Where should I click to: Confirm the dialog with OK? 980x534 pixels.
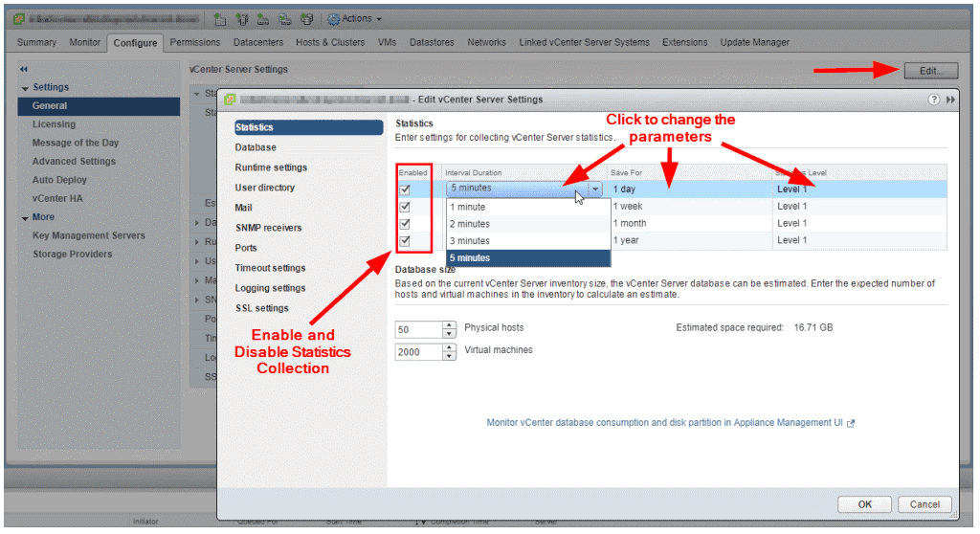(864, 504)
